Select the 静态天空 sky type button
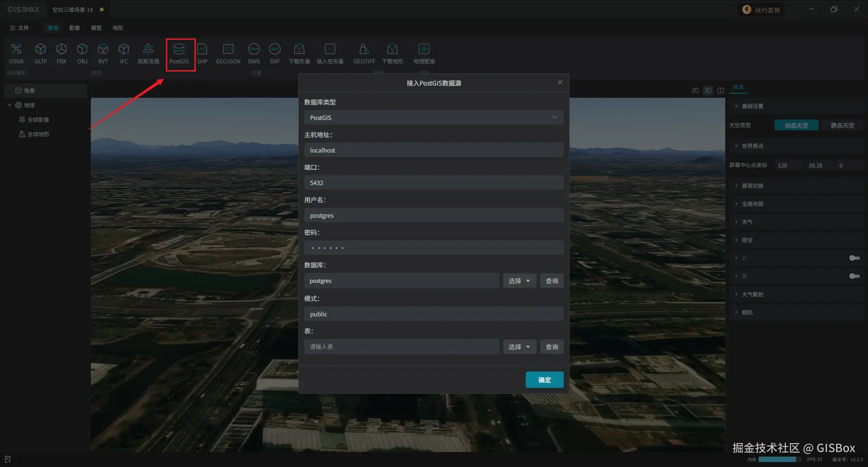This screenshot has width=868, height=467. (x=842, y=125)
